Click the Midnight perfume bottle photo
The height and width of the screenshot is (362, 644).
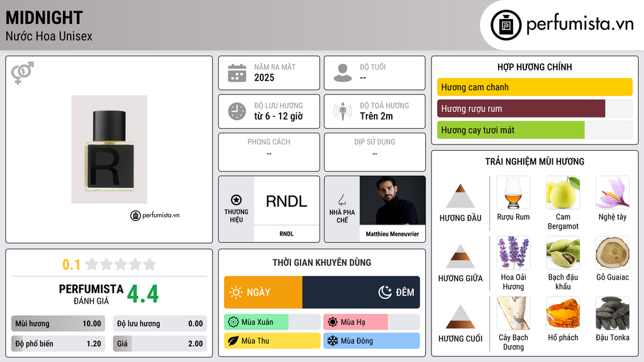click(109, 150)
